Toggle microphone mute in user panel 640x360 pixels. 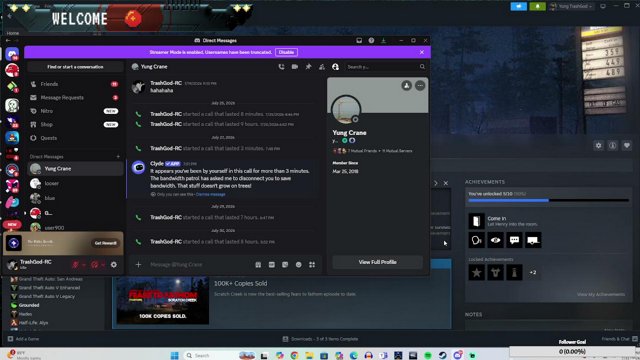coord(76,264)
